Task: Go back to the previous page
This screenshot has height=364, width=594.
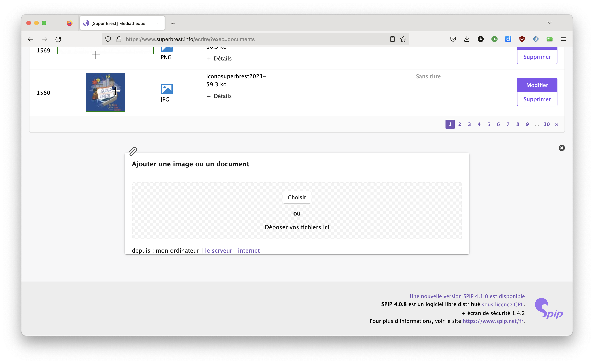Action: coord(31,39)
